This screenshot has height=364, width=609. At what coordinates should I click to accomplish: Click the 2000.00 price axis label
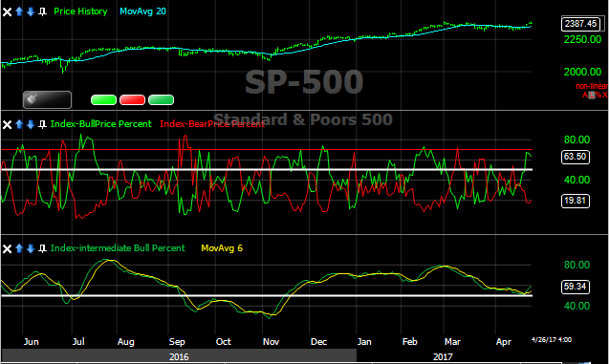582,72
